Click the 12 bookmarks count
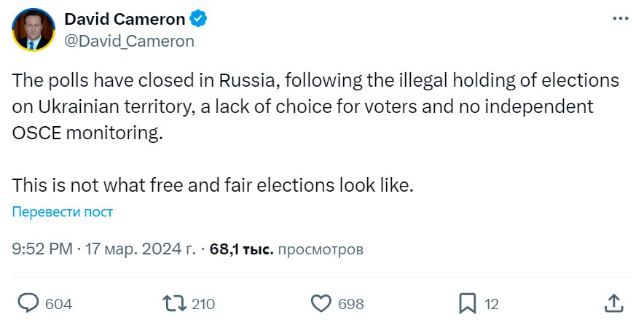Image resolution: width=644 pixels, height=320 pixels. pos(492,303)
